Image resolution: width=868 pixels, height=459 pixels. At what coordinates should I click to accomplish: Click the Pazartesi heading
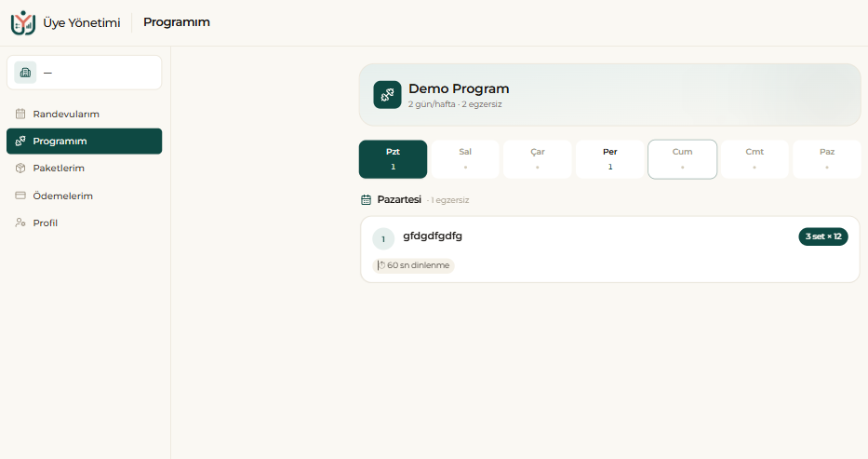click(399, 199)
